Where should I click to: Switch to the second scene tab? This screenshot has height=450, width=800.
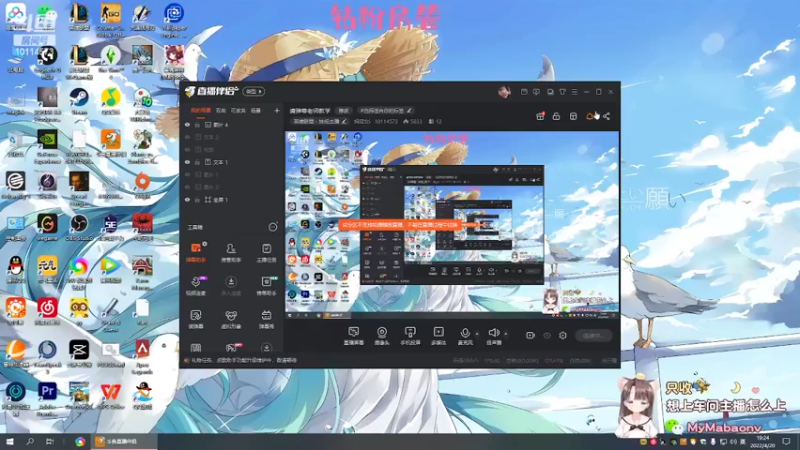[220, 110]
